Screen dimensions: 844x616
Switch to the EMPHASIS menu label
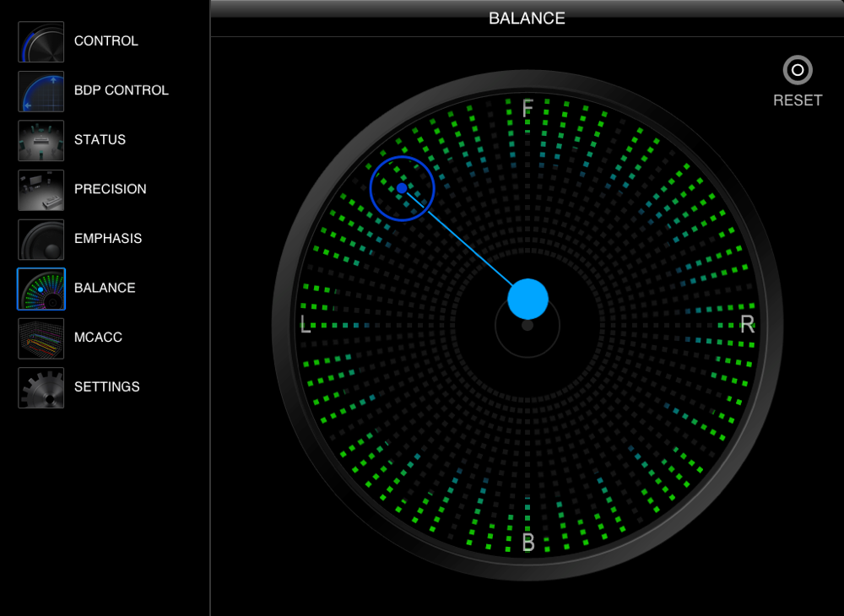(x=108, y=239)
